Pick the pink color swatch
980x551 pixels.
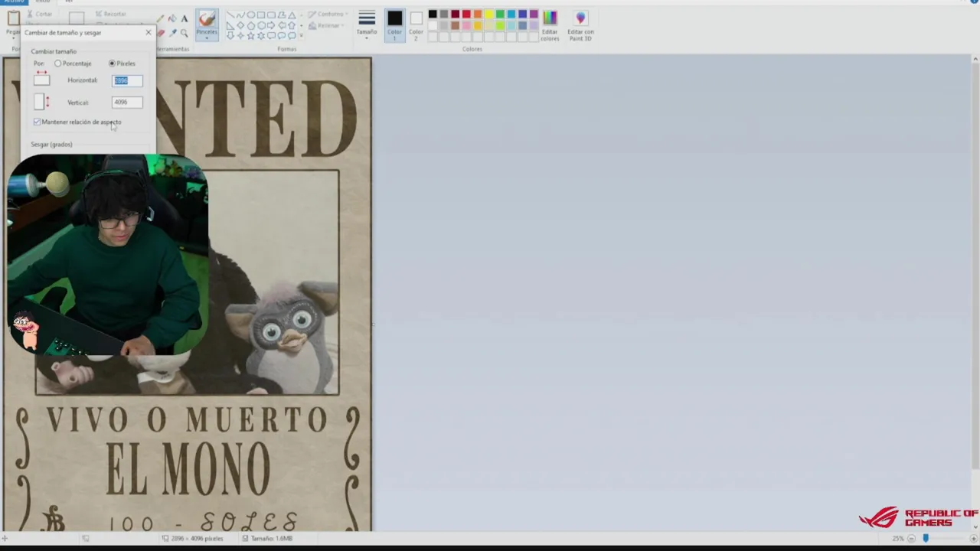pos(466,25)
